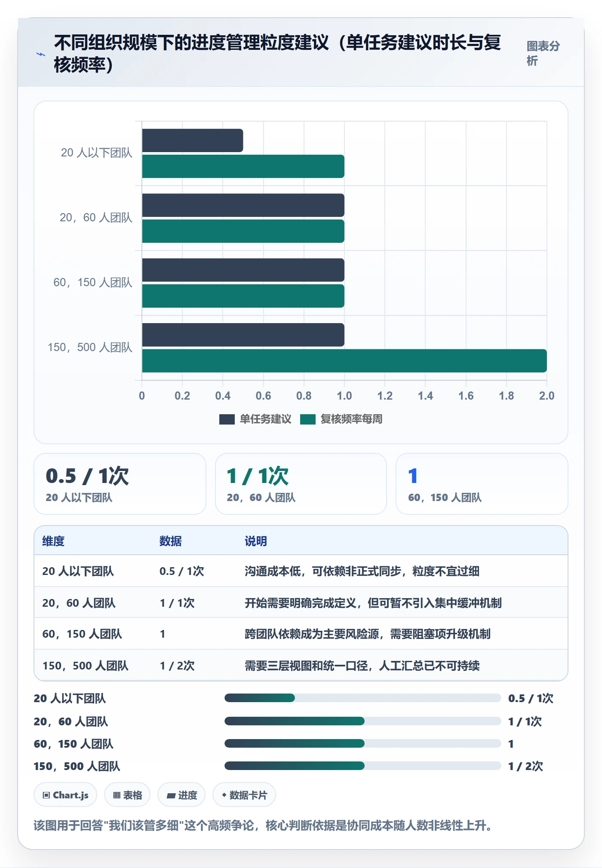
Task: Click the 表格 tag chip
Action: (127, 795)
